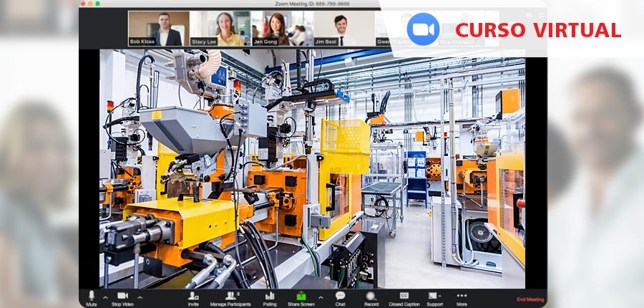The image size is (644, 308).
Task: Select Bob Kloss video thumbnail
Action: (x=159, y=29)
